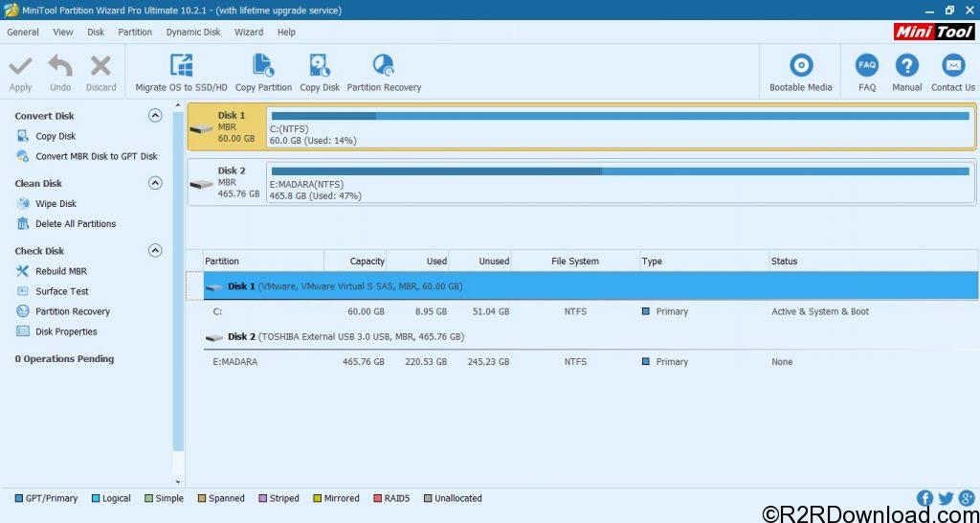
Task: Open the Copy Disk toolbar tool
Action: [x=320, y=73]
